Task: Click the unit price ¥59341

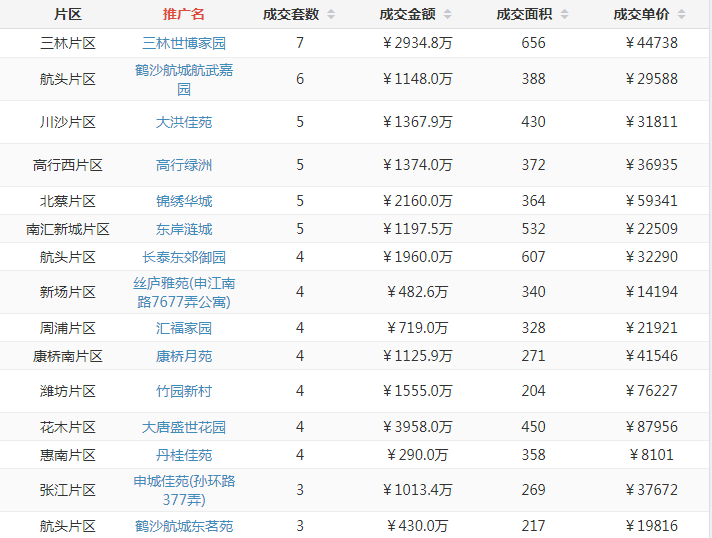Action: coord(651,201)
